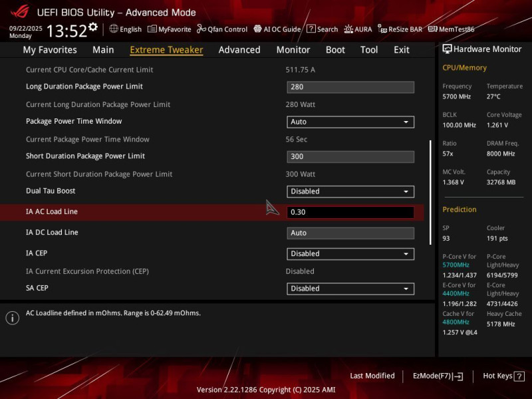Click the Prediction section heading
The height and width of the screenshot is (399, 532).
click(x=460, y=209)
